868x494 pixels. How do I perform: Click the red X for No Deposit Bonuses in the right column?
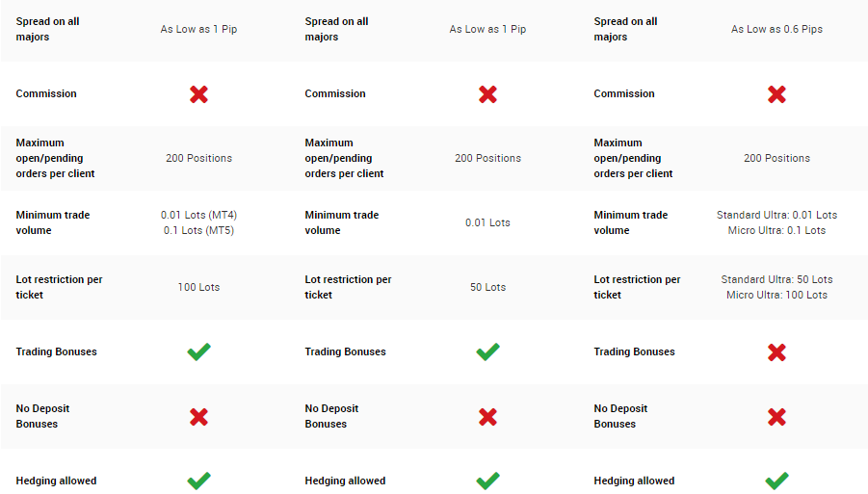pos(776,417)
